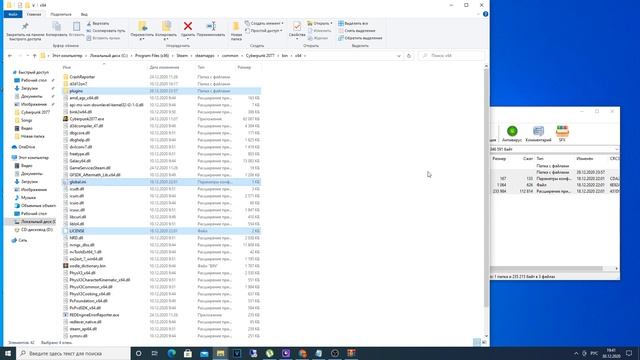640x360 pixels.
Task: Open the Копировать в dropdown
Action: pos(166,31)
